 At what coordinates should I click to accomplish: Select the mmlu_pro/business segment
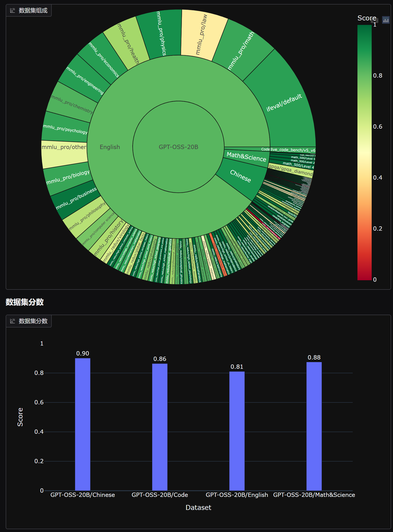tap(76, 198)
